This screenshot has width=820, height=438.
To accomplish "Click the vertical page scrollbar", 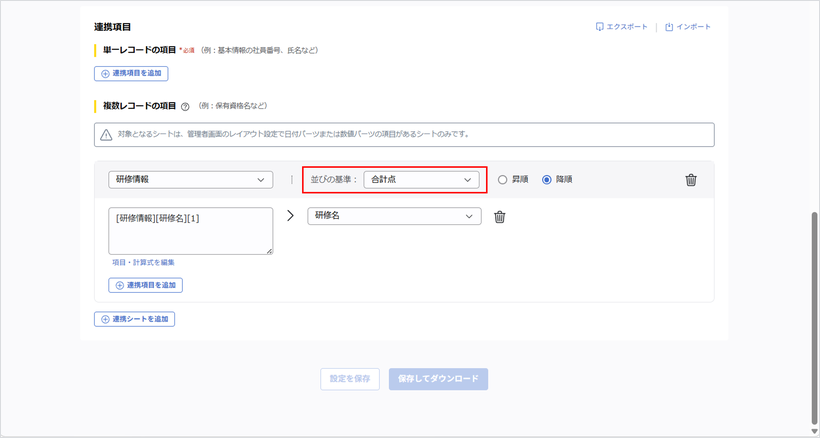I will pyautogui.click(x=814, y=318).
